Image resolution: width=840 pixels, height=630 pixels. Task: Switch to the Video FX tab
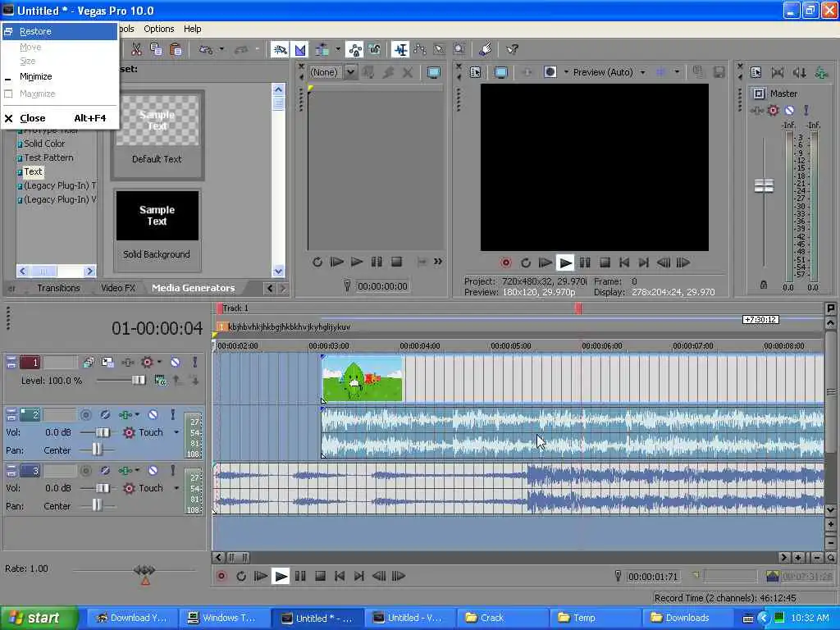coord(118,288)
